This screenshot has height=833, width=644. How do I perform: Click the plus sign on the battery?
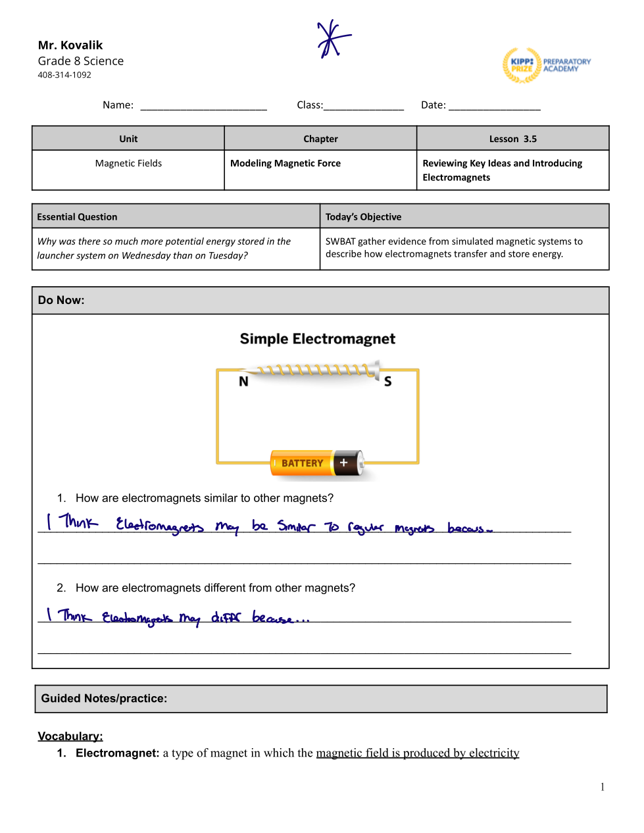pyautogui.click(x=343, y=463)
